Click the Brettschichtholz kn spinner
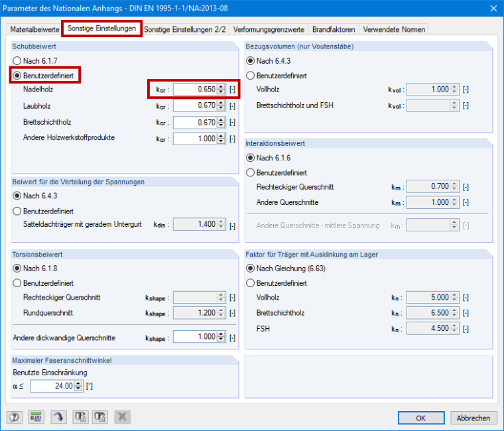 454,313
